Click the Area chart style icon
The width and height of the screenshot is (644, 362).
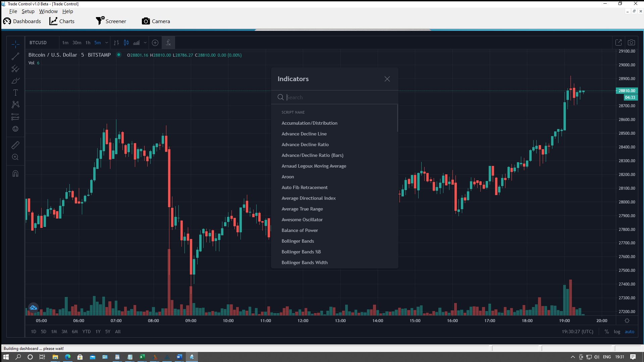137,43
